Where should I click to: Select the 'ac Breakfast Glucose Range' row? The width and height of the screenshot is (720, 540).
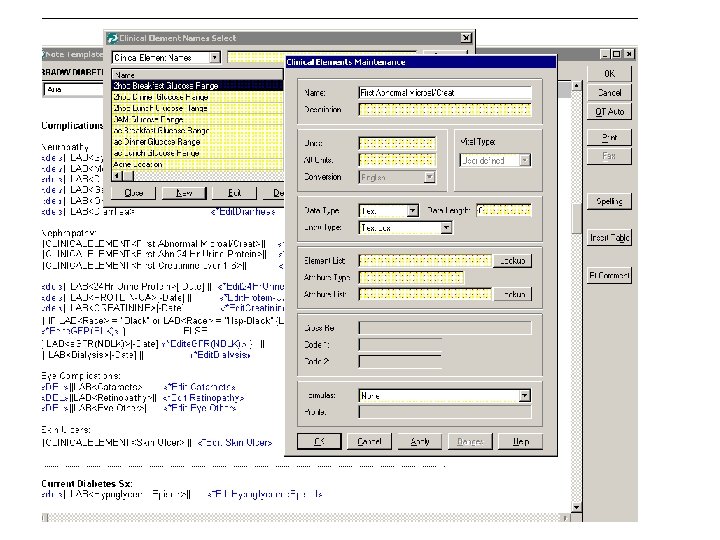point(197,130)
